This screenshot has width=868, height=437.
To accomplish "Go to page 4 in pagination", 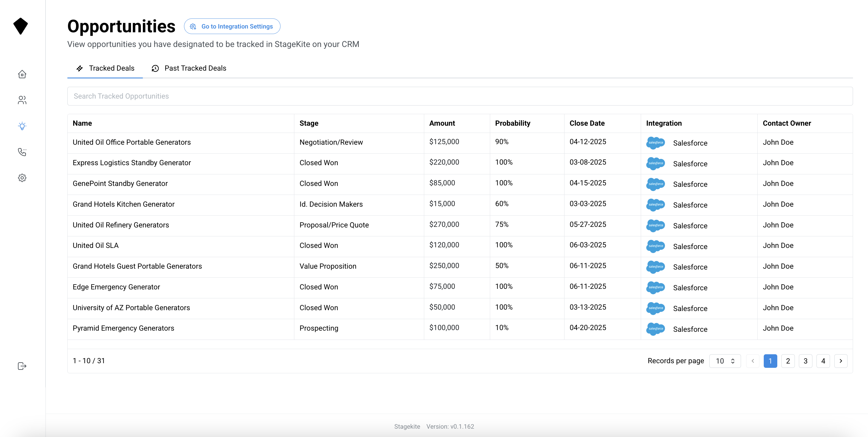I will [823, 361].
